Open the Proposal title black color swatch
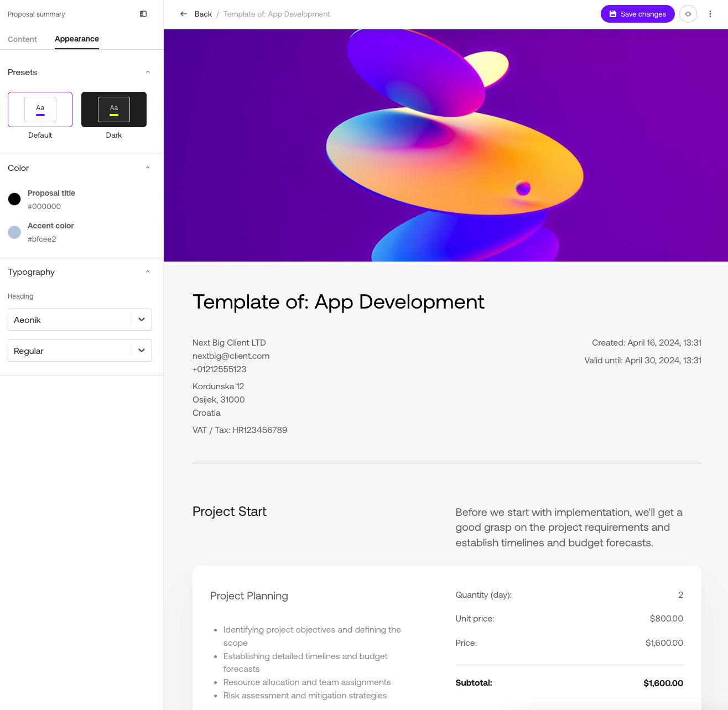This screenshot has width=728, height=710. (x=14, y=199)
